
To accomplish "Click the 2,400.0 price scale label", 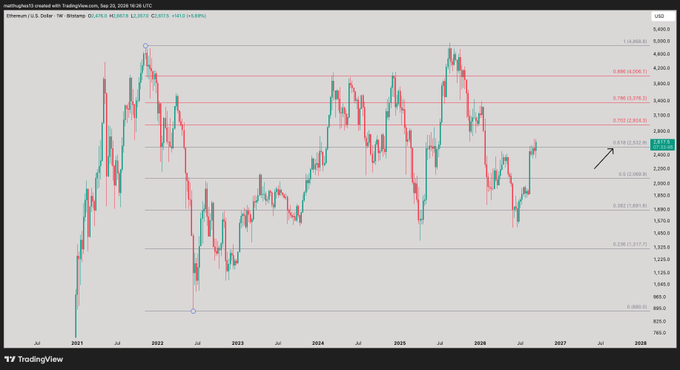I will click(x=662, y=155).
